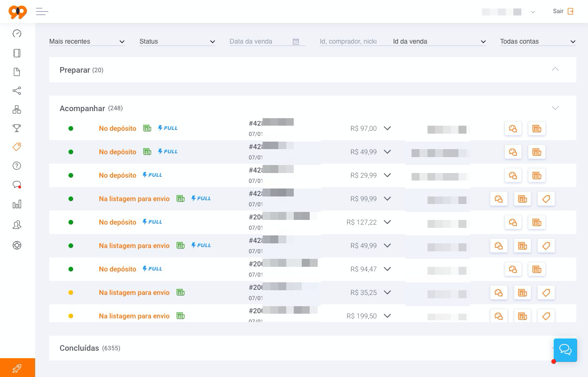Open the user account dropdown arrow
This screenshot has width=588, height=377.
[x=533, y=12]
